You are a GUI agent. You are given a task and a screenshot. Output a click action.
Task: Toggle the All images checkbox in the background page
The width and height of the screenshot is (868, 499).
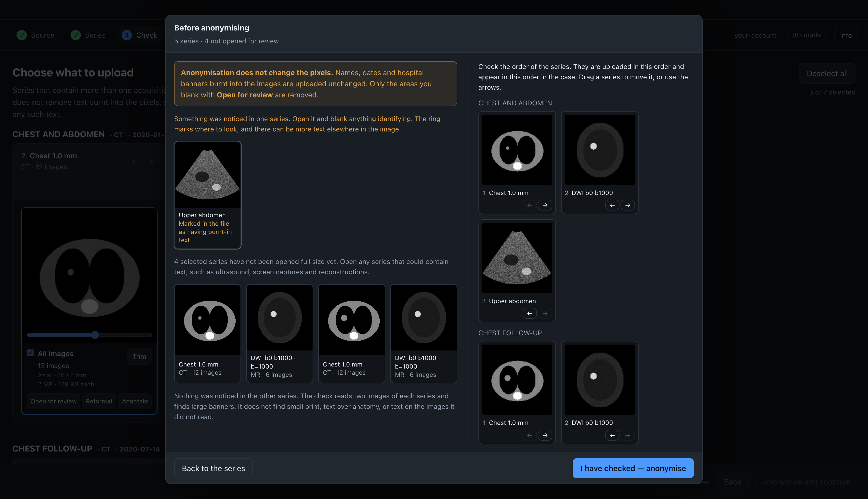click(x=30, y=353)
